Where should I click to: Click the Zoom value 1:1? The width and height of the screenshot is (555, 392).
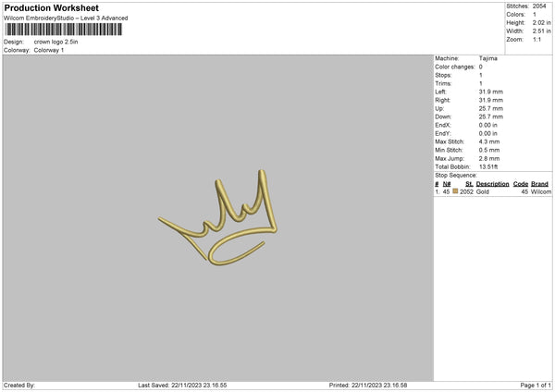[536, 39]
